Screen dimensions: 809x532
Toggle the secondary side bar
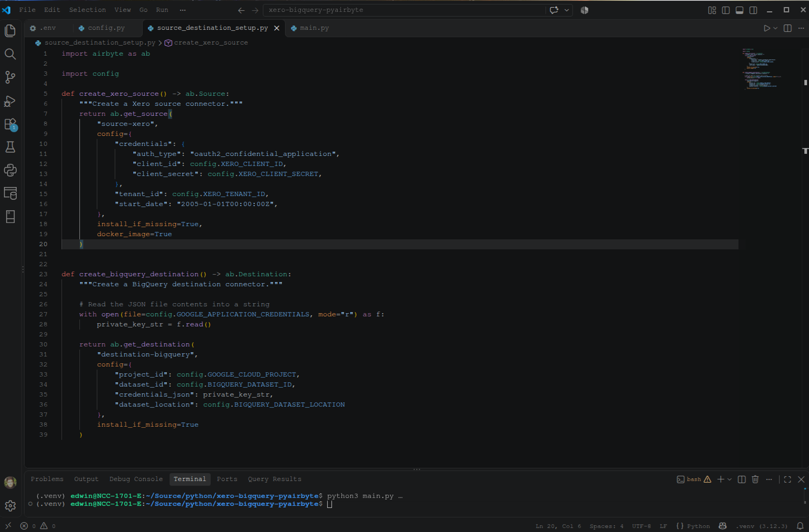tap(753, 10)
